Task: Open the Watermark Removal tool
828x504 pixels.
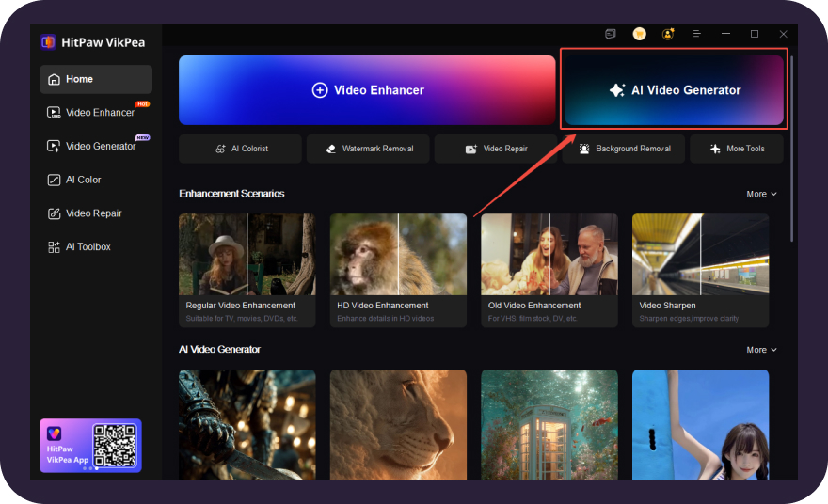Action: 368,149
